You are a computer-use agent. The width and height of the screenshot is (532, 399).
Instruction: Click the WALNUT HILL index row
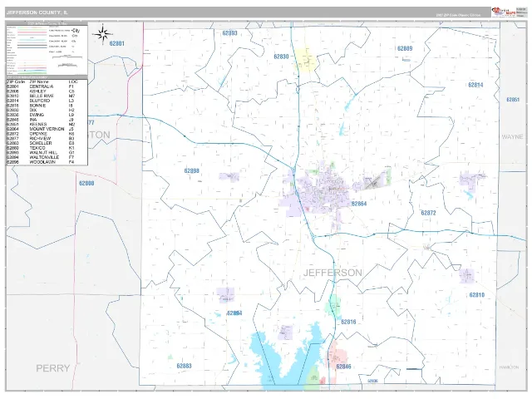point(47,153)
